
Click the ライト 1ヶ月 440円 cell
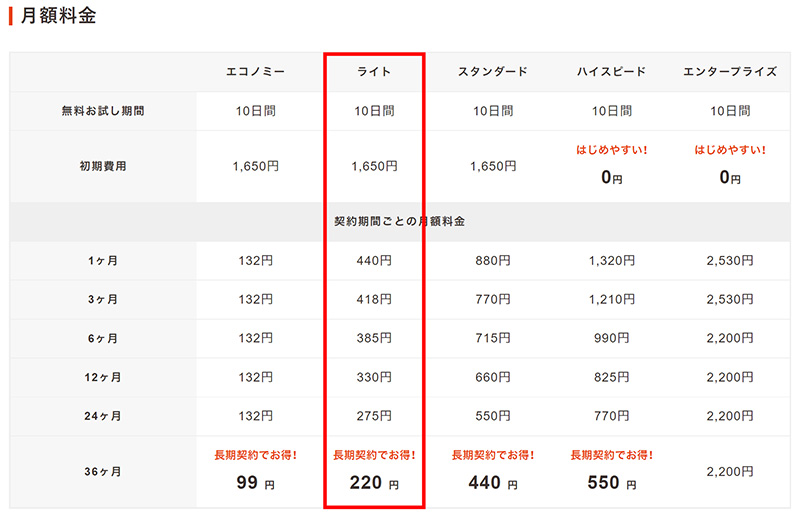coord(374,260)
